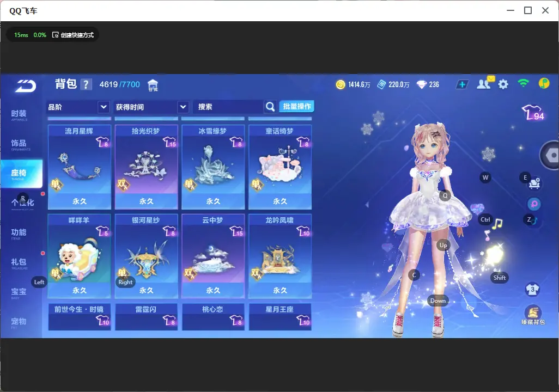559x392 pixels.
Task: Select the 银河星纱 seat card
Action: pyautogui.click(x=146, y=256)
